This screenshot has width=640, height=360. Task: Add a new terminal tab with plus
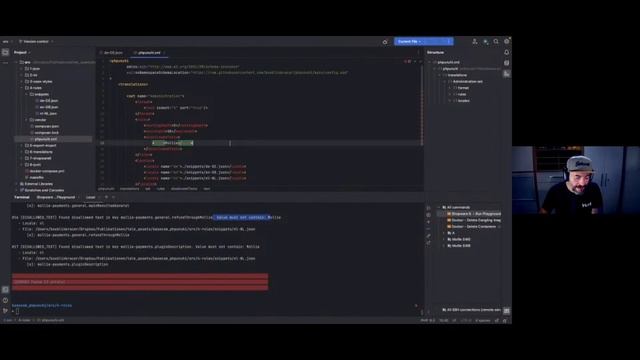(107, 197)
